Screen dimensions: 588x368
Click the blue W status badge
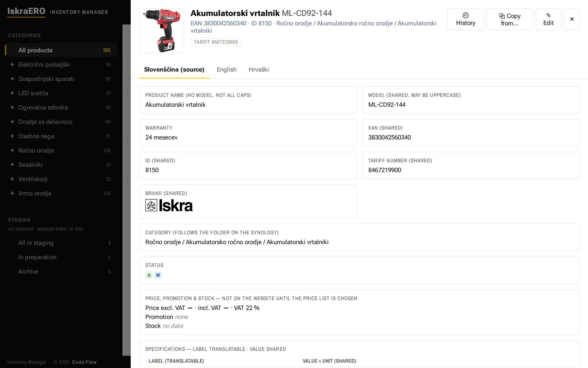point(158,275)
